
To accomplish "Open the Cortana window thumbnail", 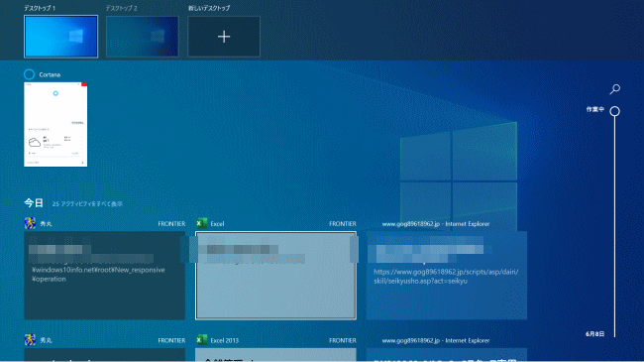I will pos(55,124).
